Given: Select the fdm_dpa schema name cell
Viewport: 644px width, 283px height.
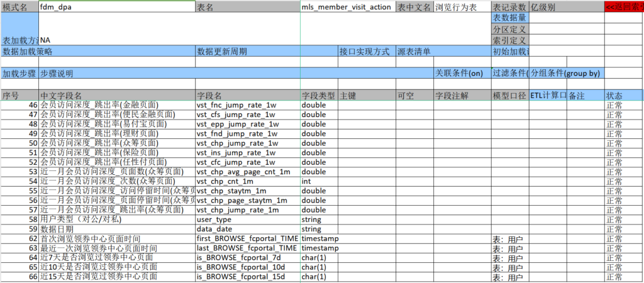Looking at the screenshot, I should pos(116,7).
